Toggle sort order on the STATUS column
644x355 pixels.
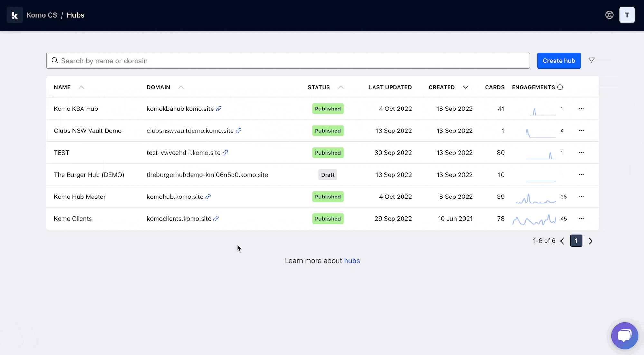pos(341,87)
